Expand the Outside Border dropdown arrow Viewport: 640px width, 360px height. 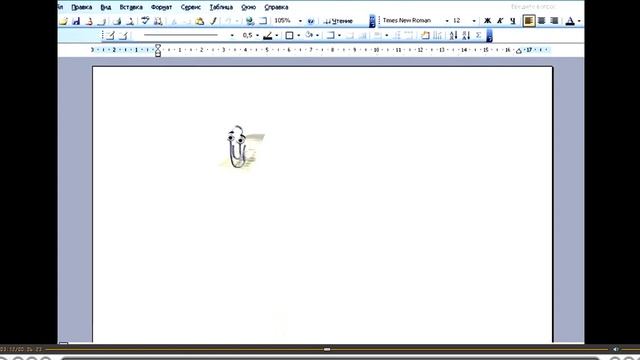298,36
